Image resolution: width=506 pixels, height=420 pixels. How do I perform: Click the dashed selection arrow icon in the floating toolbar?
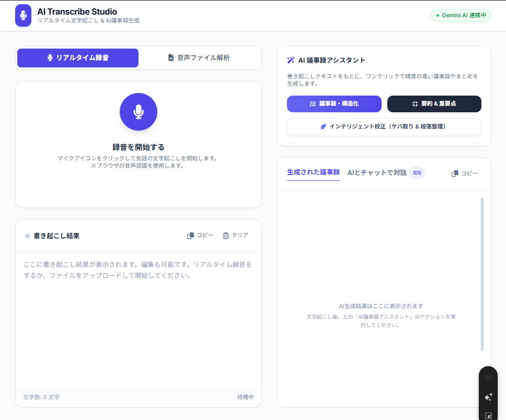coord(488,416)
